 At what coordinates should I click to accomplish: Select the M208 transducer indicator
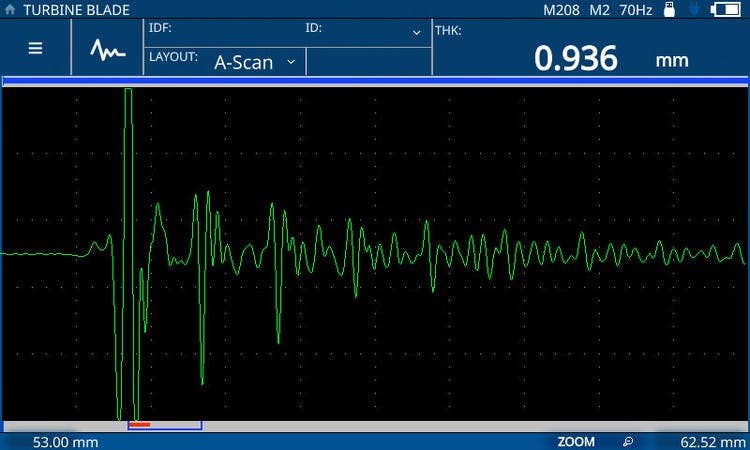click(562, 10)
